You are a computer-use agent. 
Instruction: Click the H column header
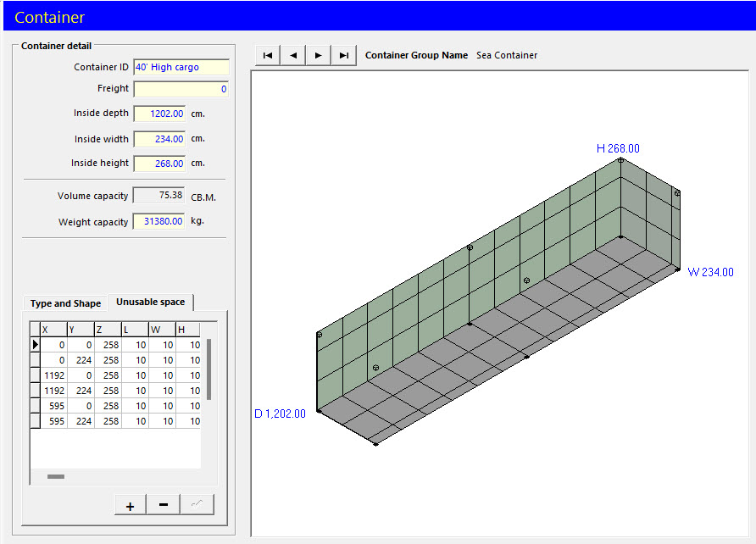tap(188, 330)
